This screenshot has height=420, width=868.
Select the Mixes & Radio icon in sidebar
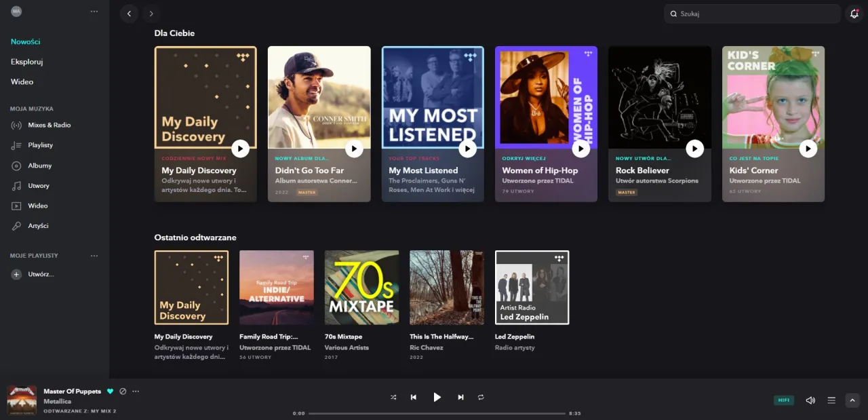click(15, 125)
